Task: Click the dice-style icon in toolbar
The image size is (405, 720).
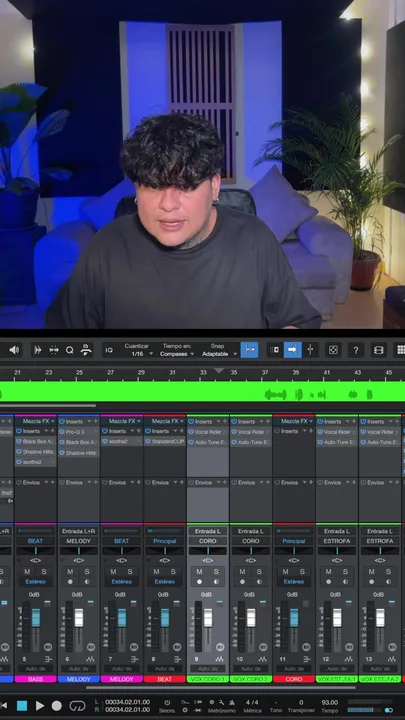Action: coord(333,350)
